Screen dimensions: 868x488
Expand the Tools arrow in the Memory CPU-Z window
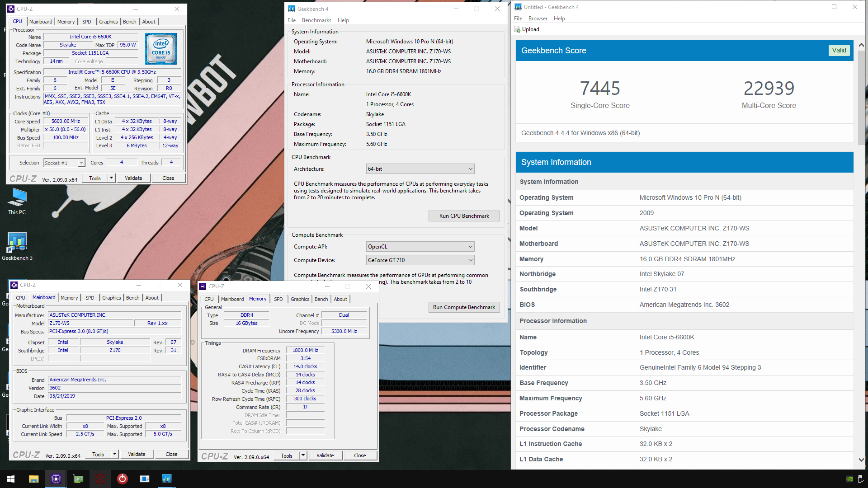click(x=303, y=455)
